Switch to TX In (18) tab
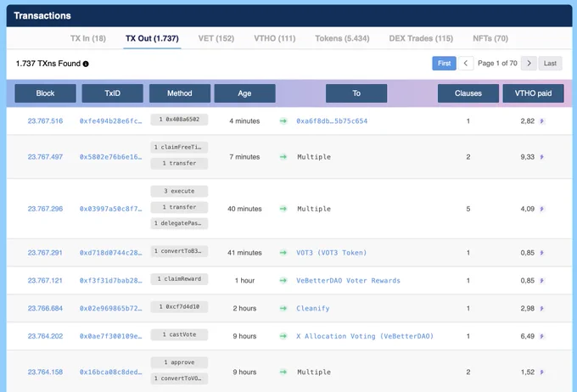 click(88, 38)
